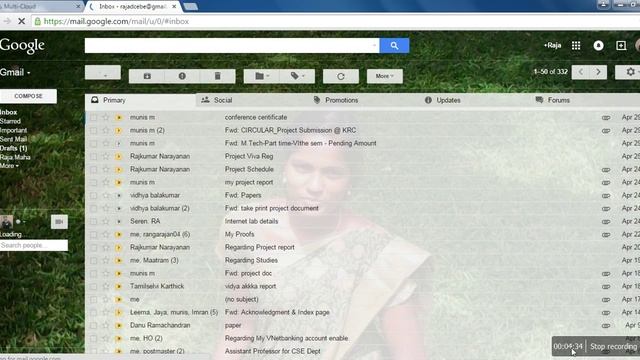Switch to the Promotions tab
Screen dimensions: 640x360
tap(362, 100)
